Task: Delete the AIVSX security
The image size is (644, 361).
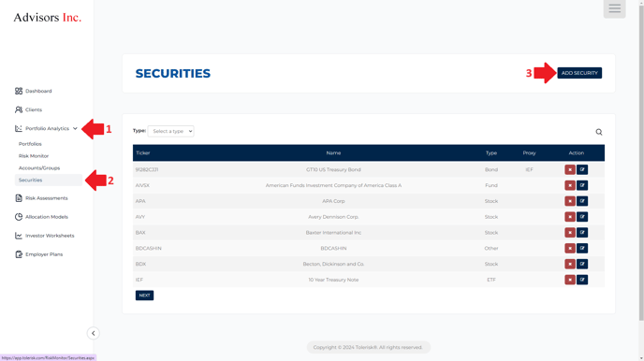Action: (x=570, y=185)
